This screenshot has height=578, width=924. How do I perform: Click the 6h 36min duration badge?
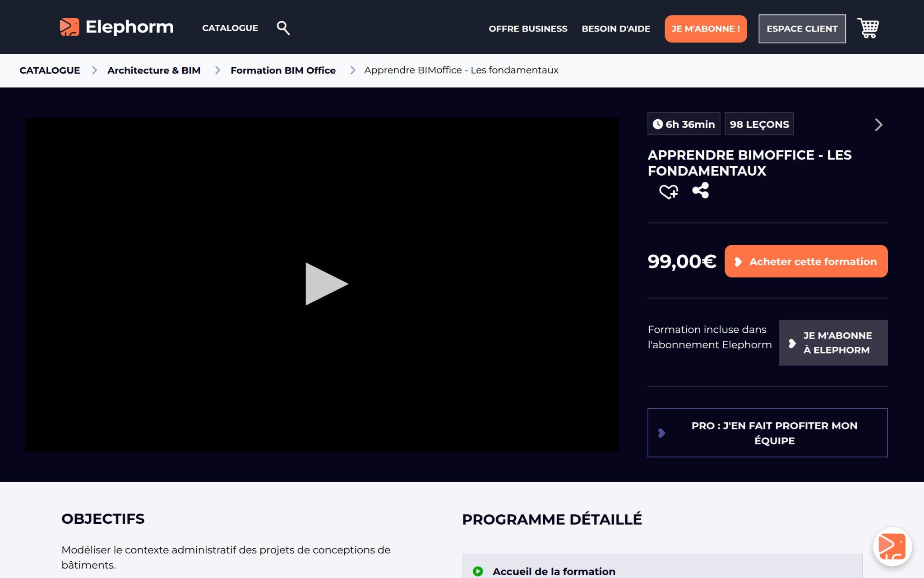(684, 124)
